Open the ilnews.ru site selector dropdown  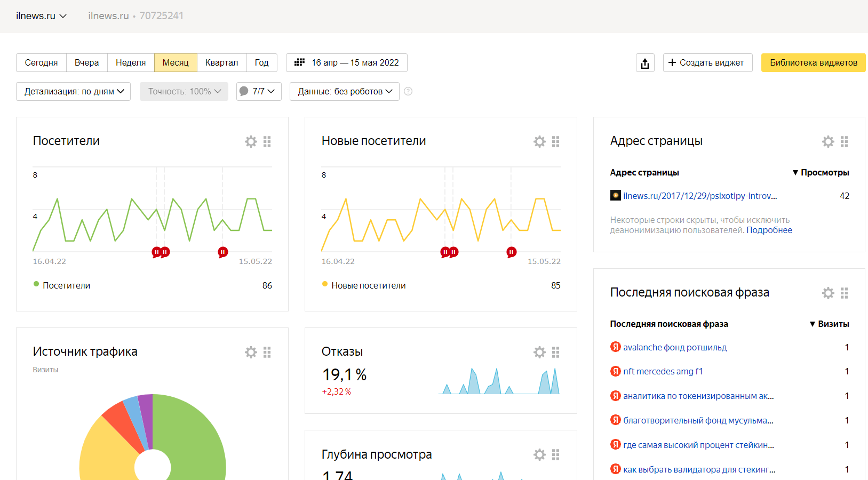click(41, 16)
